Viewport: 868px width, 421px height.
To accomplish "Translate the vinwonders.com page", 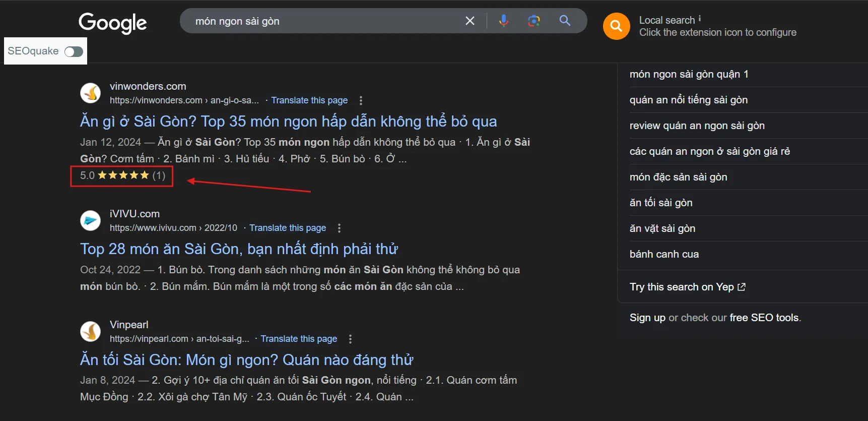I will [x=309, y=100].
